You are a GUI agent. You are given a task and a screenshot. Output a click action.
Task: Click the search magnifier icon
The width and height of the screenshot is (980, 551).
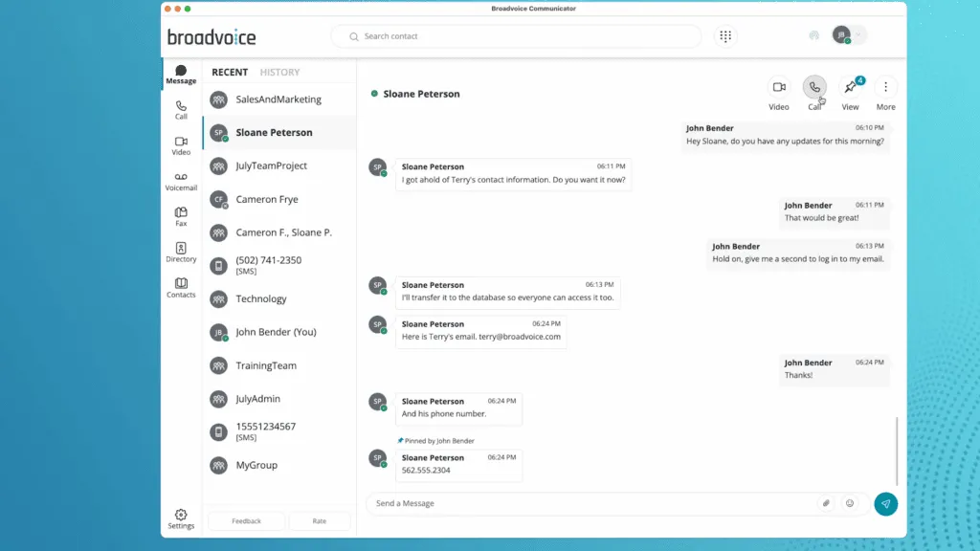[354, 37]
